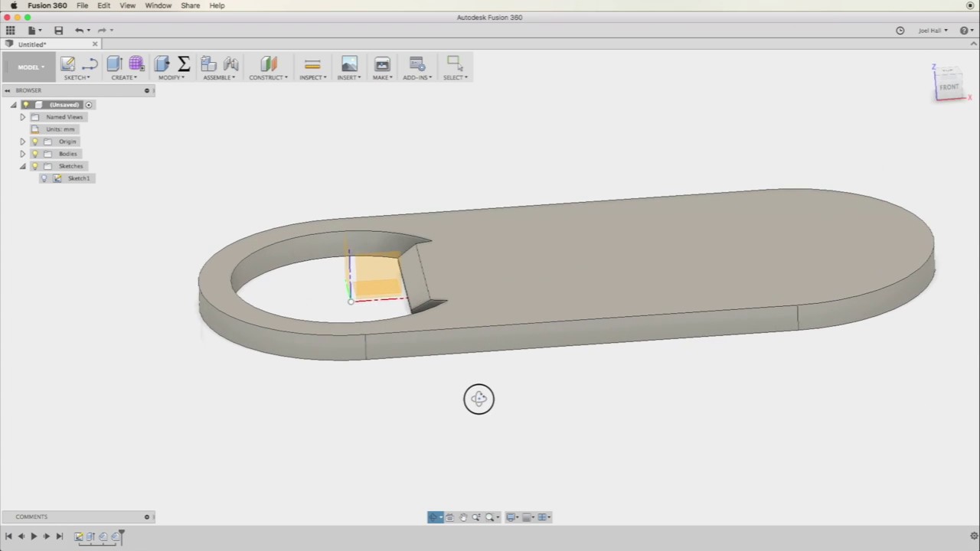Screen dimensions: 980x551
Task: Click the Create Sketch icon
Action: point(68,64)
